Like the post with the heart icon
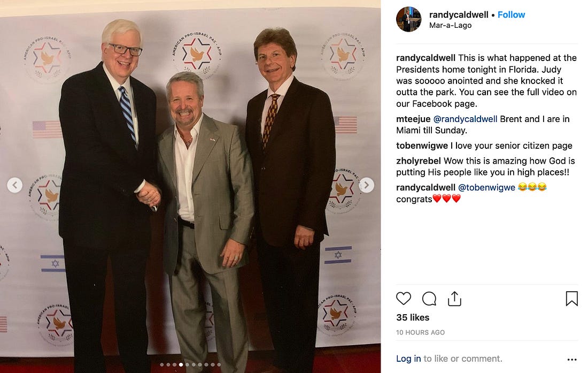This screenshot has width=588, height=373. [x=404, y=299]
